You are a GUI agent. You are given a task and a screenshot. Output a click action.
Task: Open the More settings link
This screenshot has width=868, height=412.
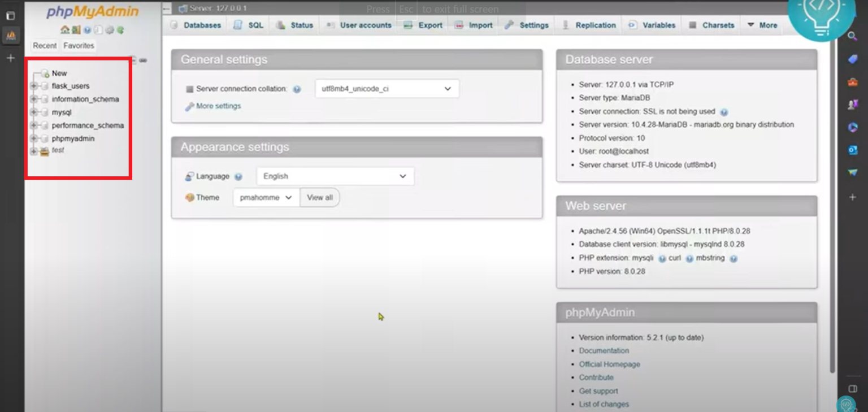tap(218, 106)
